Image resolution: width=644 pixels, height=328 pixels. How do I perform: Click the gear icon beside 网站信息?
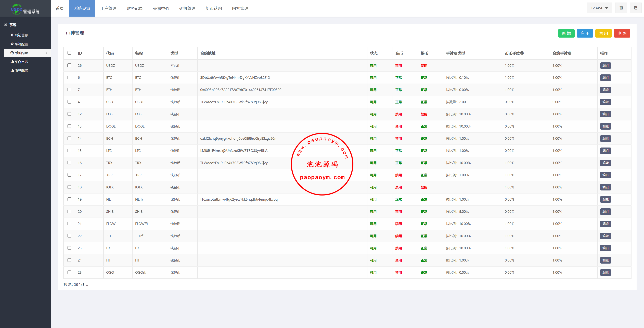tap(12, 35)
